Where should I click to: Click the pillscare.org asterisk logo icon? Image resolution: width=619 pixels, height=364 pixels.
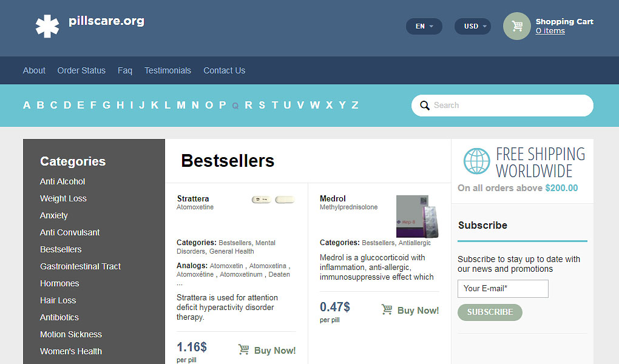coord(47,26)
